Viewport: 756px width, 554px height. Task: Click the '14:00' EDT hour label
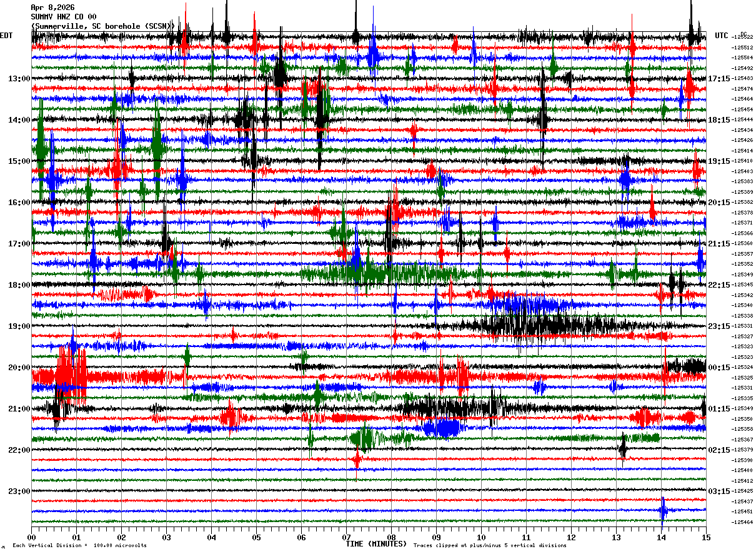tap(19, 120)
